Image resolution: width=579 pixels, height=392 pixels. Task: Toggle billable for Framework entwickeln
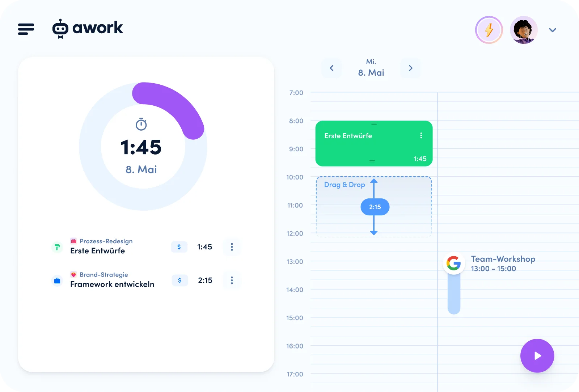coord(180,280)
